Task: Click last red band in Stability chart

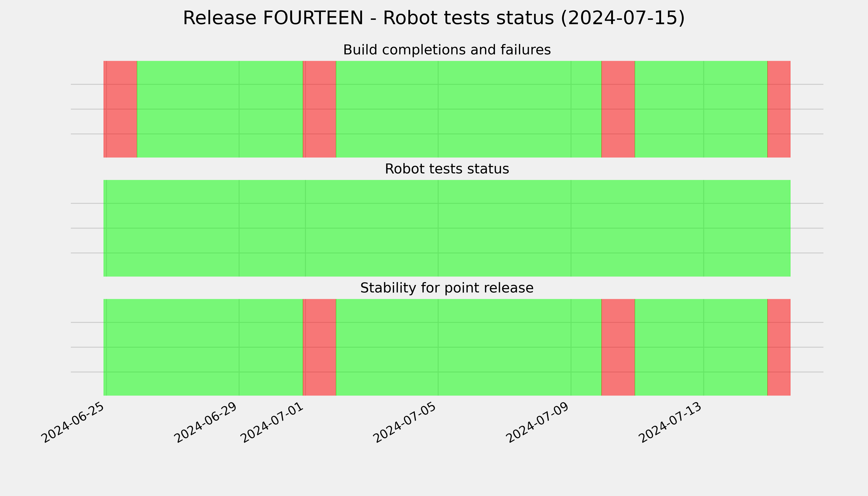Action: coord(779,347)
